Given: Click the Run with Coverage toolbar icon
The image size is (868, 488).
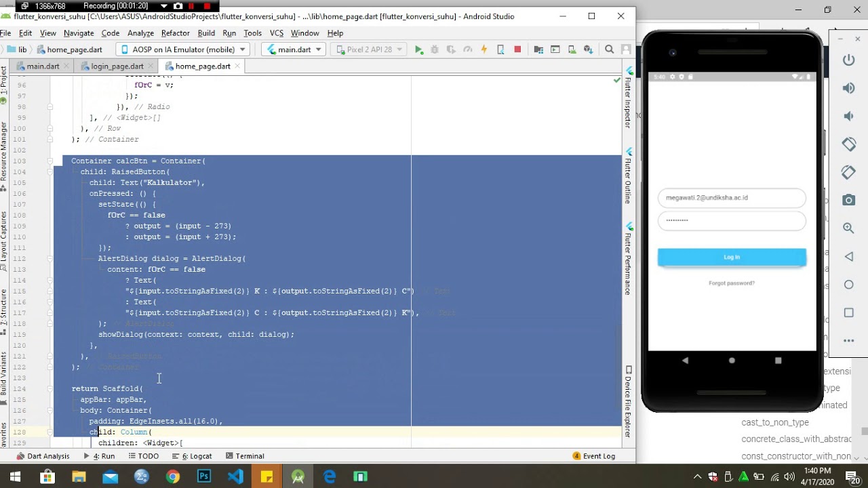Looking at the screenshot, I should click(x=451, y=49).
